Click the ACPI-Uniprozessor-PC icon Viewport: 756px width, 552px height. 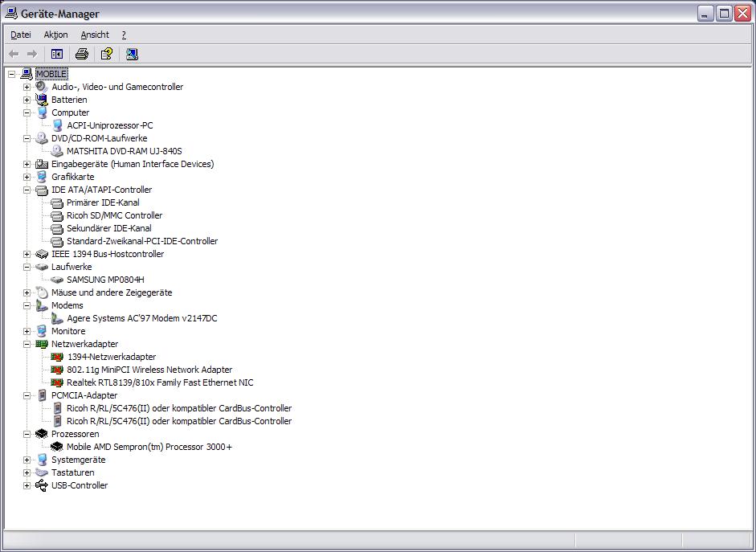coord(57,125)
